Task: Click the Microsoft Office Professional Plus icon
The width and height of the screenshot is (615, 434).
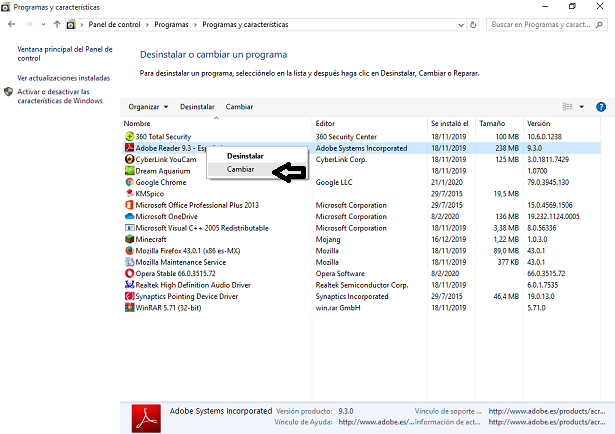Action: [129, 205]
